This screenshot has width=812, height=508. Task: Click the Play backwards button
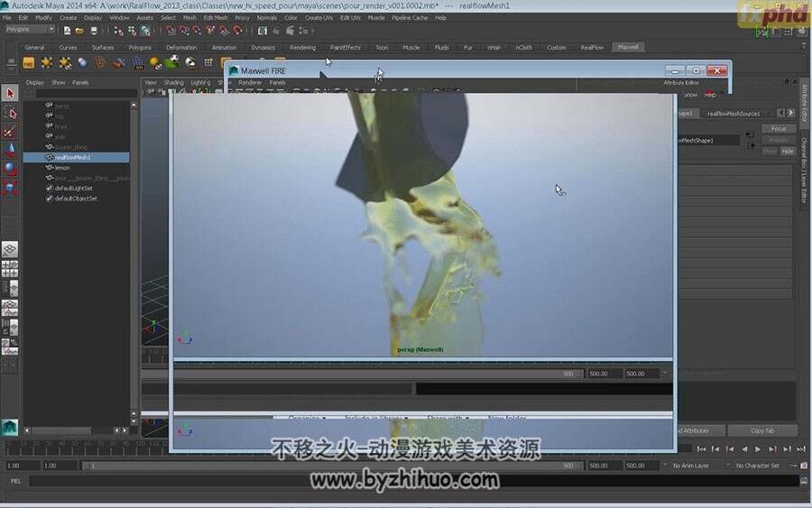(x=744, y=449)
